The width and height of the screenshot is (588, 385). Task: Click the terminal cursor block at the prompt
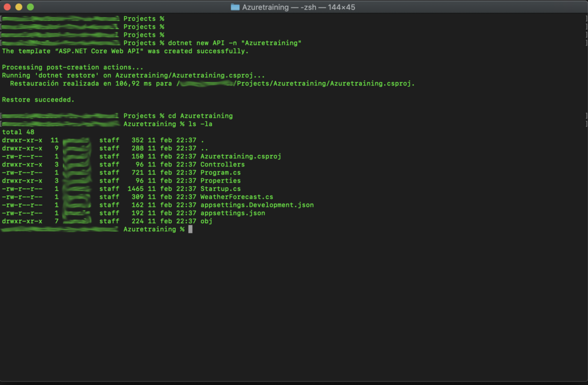click(190, 230)
